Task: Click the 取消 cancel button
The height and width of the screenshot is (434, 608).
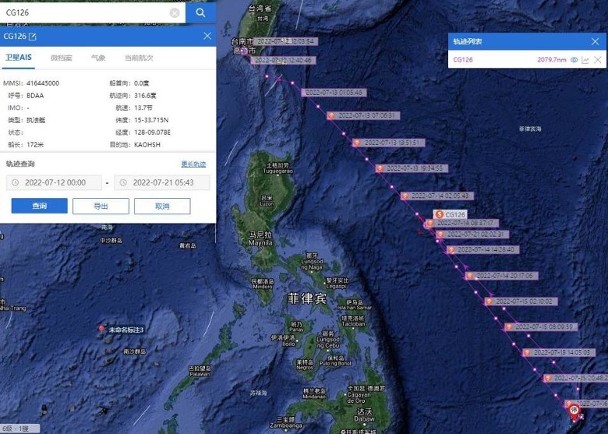Action: pyautogui.click(x=162, y=206)
